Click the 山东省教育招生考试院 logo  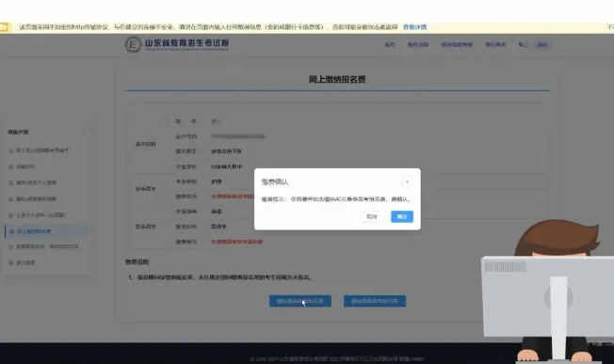[177, 44]
